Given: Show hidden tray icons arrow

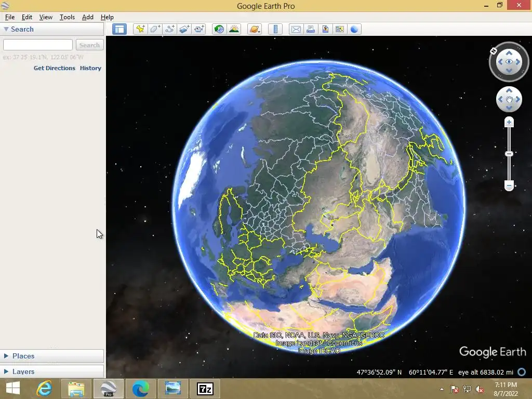Looking at the screenshot, I should (x=442, y=389).
